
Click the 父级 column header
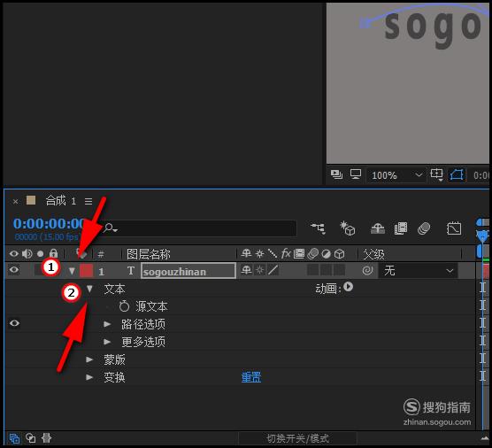coord(373,254)
